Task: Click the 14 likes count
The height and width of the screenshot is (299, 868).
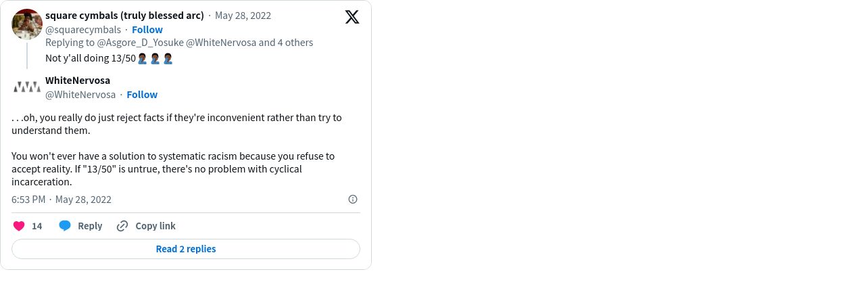Action: pyautogui.click(x=37, y=226)
